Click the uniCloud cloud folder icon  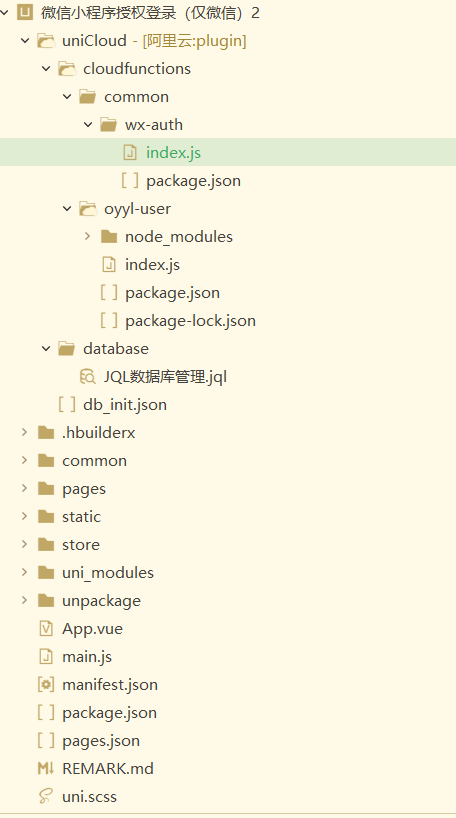[46, 41]
